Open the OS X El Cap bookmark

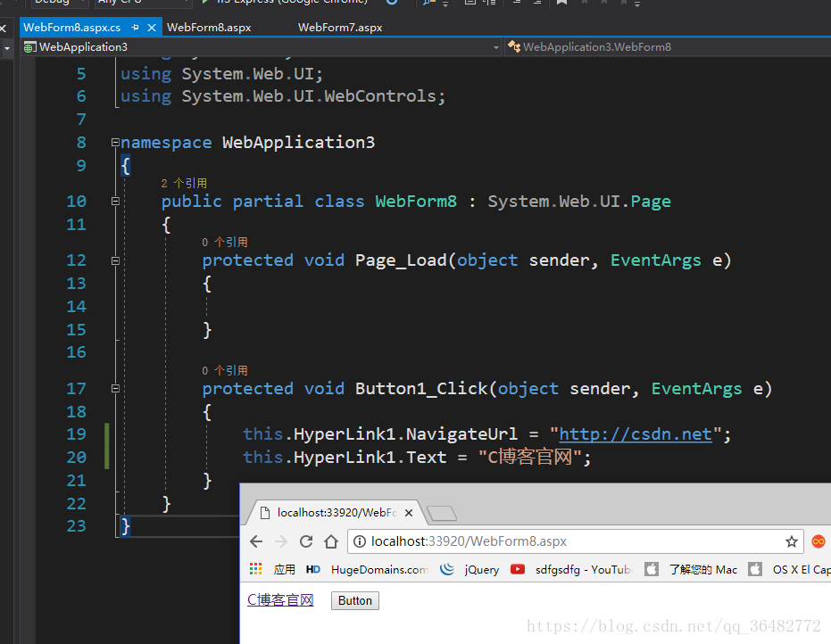[790, 570]
